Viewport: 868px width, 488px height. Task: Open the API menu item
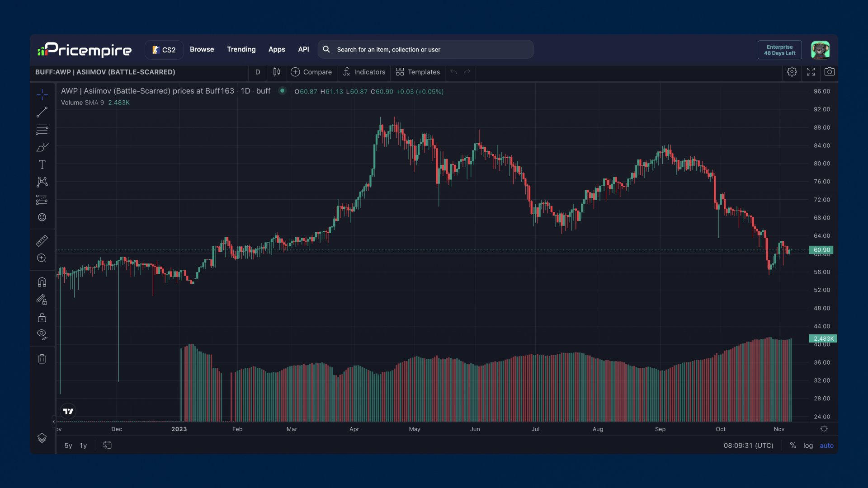point(303,49)
